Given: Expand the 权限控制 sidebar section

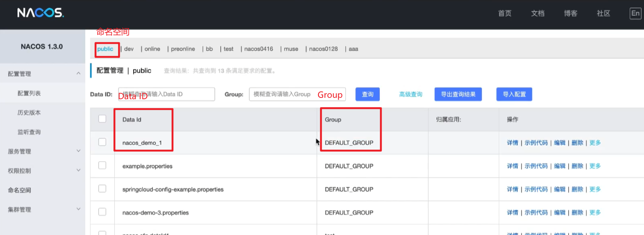Looking at the screenshot, I should point(42,171).
